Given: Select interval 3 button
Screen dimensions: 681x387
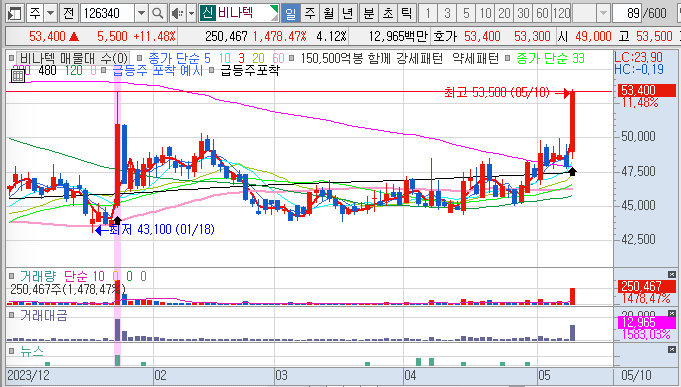Looking at the screenshot, I should coord(447,13).
